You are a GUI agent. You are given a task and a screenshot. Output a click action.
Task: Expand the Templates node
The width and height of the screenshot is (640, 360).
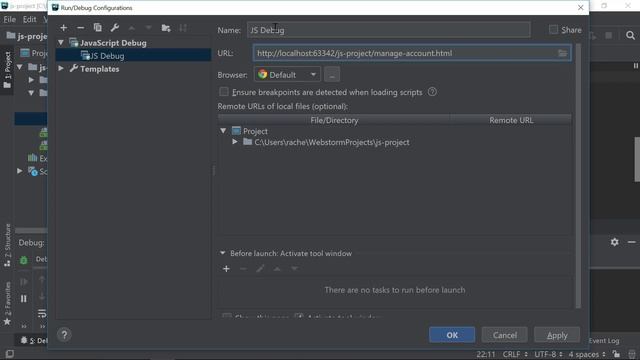click(61, 69)
